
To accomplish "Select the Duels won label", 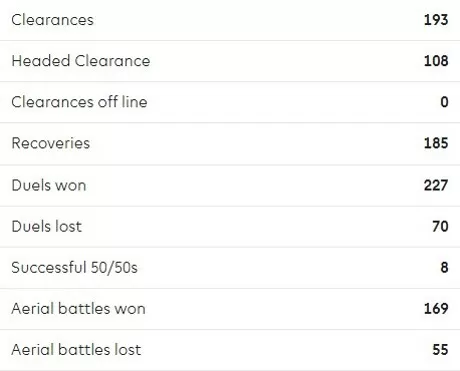I will [49, 185].
